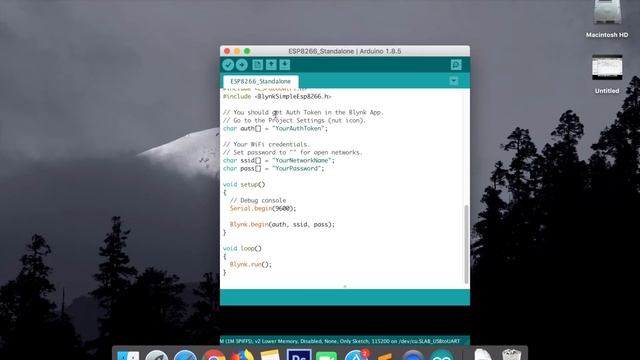Image resolution: width=640 pixels, height=360 pixels.
Task: Open the Serial Monitor
Action: (x=456, y=65)
